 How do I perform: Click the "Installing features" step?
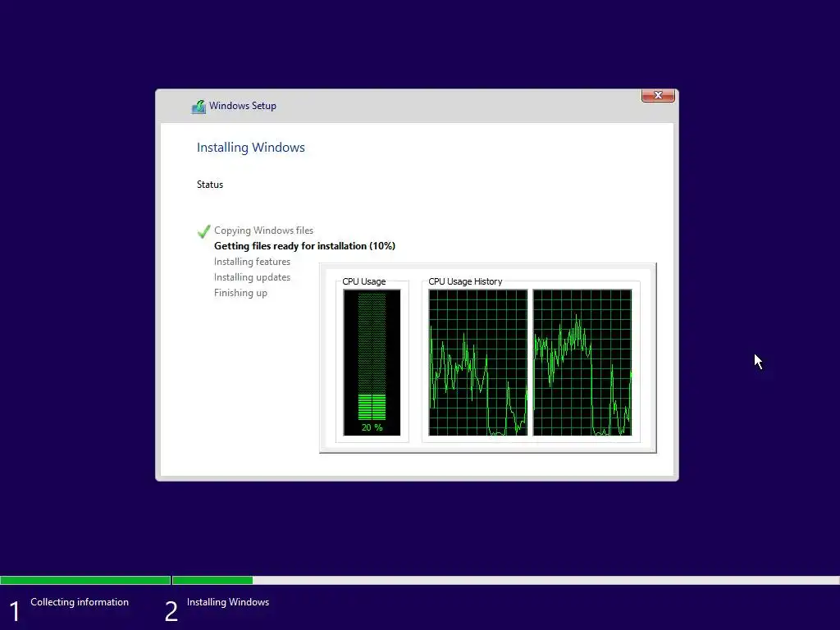(x=252, y=262)
